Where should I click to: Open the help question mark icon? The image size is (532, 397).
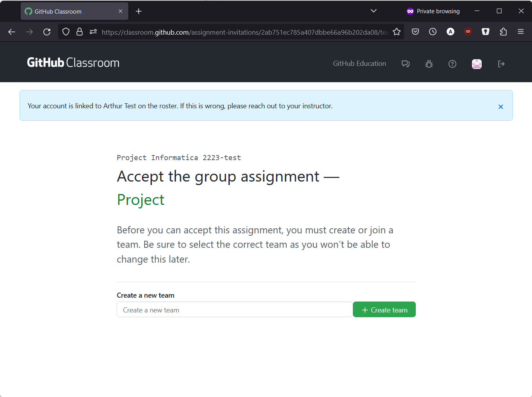tap(452, 64)
